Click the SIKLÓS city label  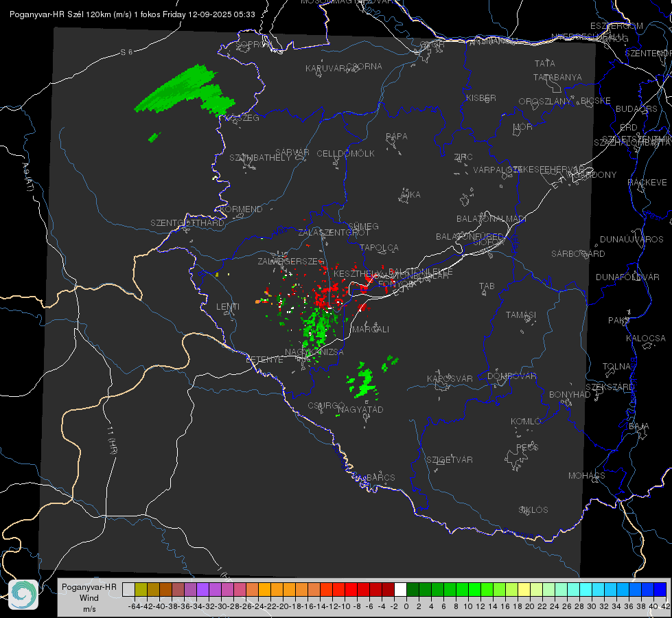click(x=533, y=510)
